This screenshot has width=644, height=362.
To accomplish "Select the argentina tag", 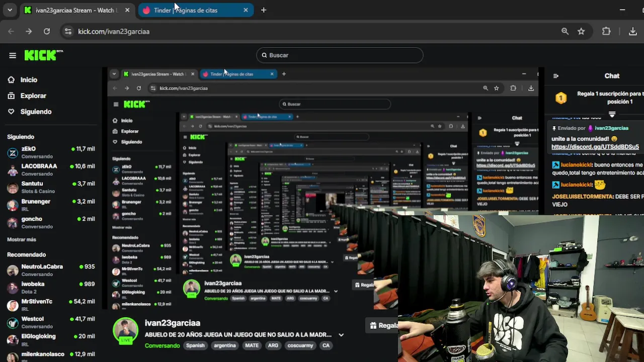I will [x=225, y=345].
